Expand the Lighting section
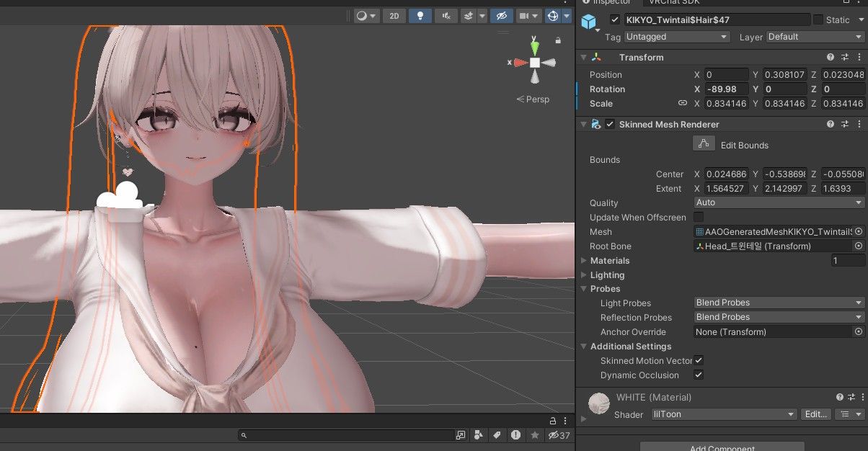Viewport: 868px width, 451px height. point(584,275)
